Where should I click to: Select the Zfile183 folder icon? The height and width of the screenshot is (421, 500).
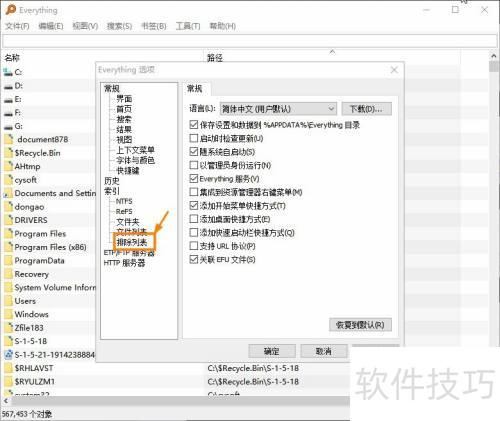tap(9, 328)
